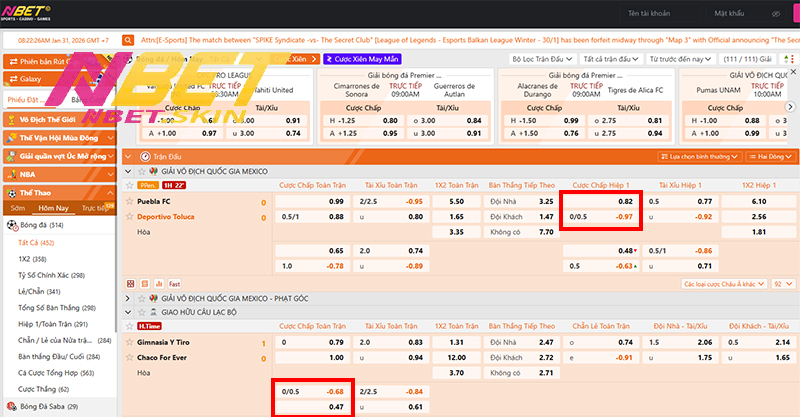Star Puebla FC as favorite
Screen dimensions: 800x417
click(130, 201)
